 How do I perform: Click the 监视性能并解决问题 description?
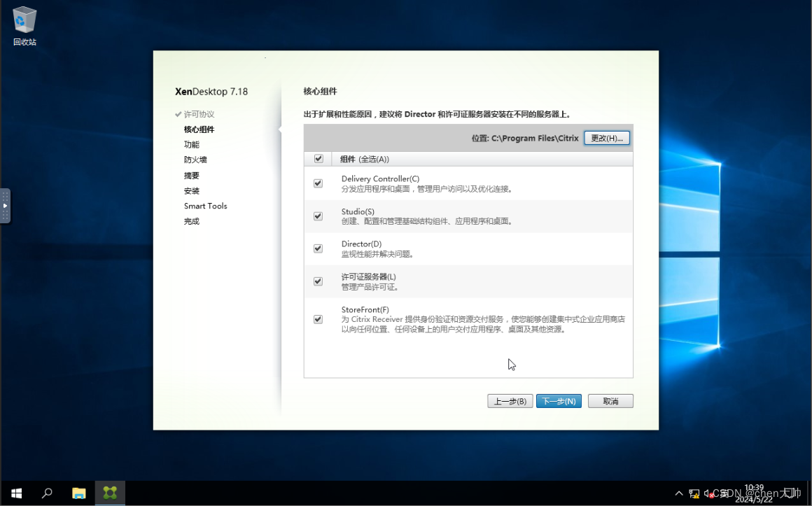[377, 254]
